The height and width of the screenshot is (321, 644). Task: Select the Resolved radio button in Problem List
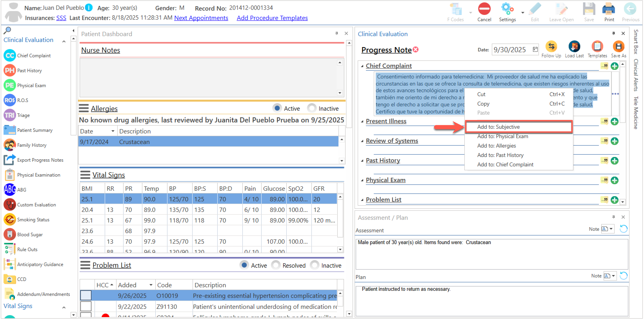coord(276,265)
